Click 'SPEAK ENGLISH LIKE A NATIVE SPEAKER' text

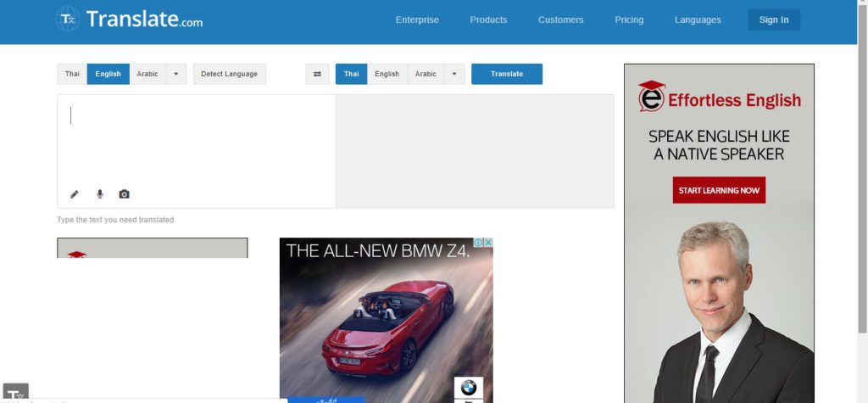[x=719, y=145]
